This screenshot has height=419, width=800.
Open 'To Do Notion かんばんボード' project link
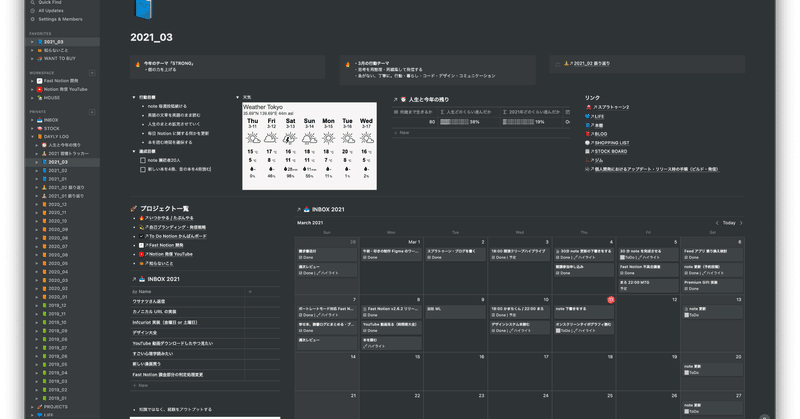(x=178, y=236)
